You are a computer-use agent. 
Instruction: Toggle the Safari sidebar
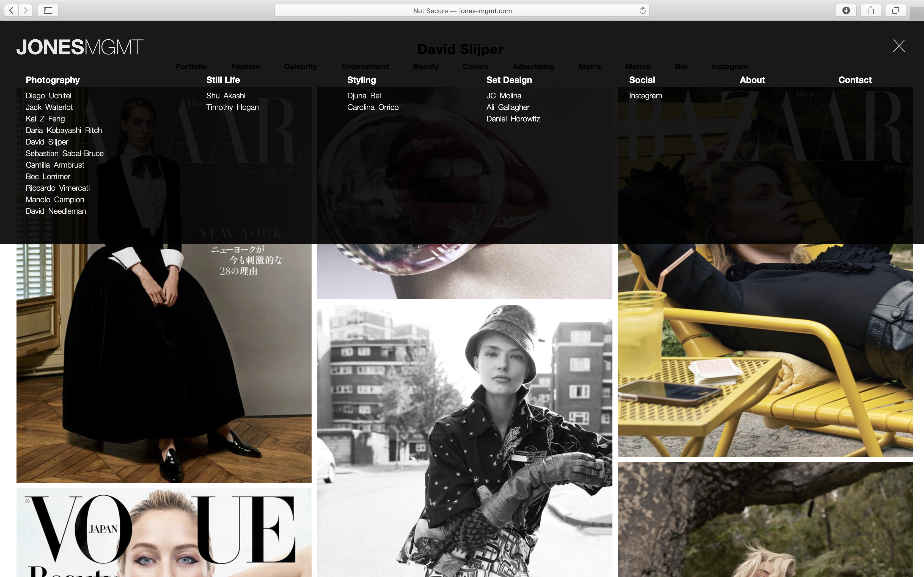48,10
